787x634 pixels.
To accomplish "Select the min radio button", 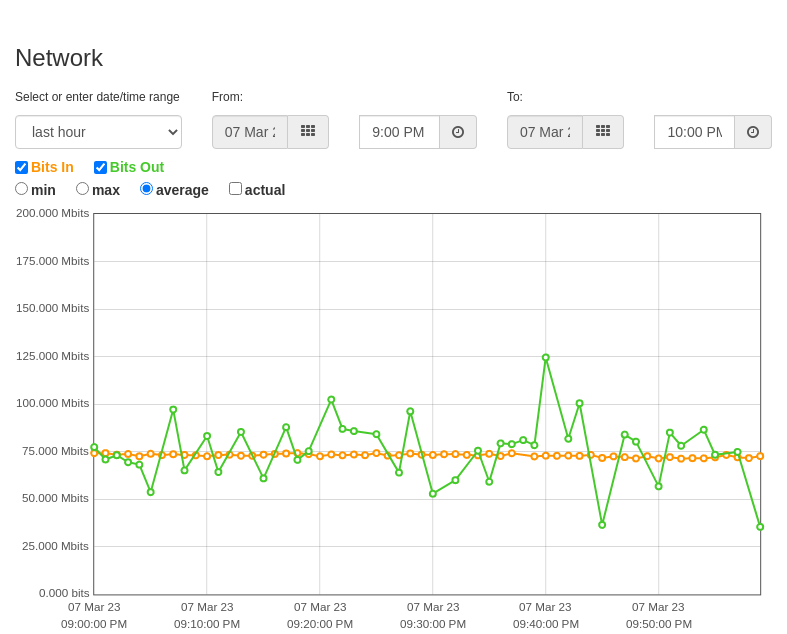I will [x=22, y=189].
